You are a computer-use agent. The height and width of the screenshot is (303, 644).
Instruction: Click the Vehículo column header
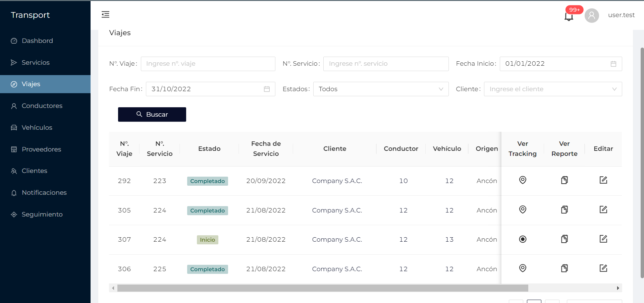[x=447, y=149]
